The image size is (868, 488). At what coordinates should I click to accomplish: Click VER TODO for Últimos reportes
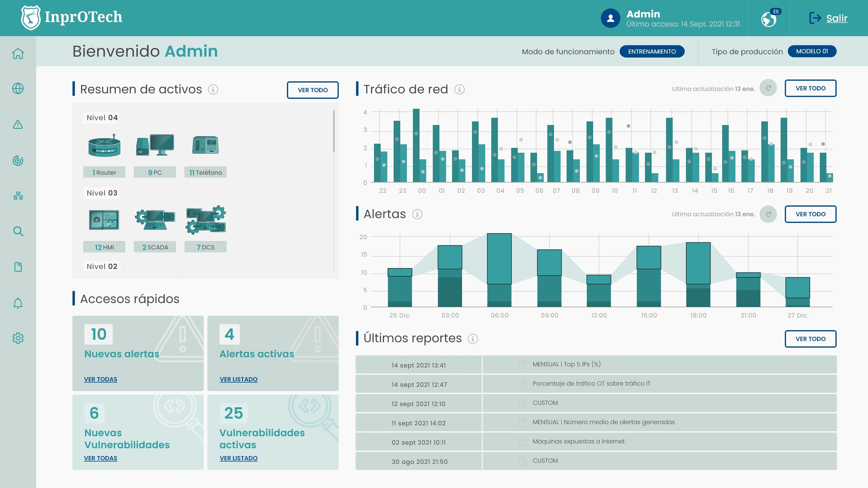click(810, 339)
